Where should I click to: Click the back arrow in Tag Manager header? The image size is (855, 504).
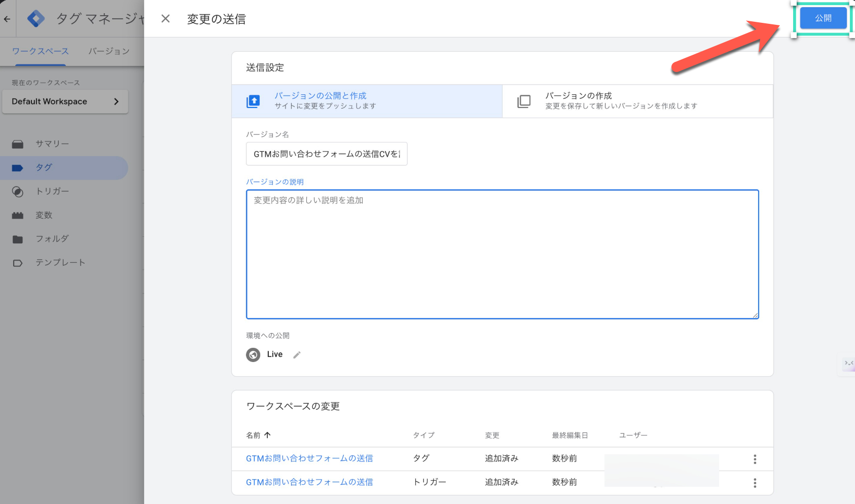(7, 19)
